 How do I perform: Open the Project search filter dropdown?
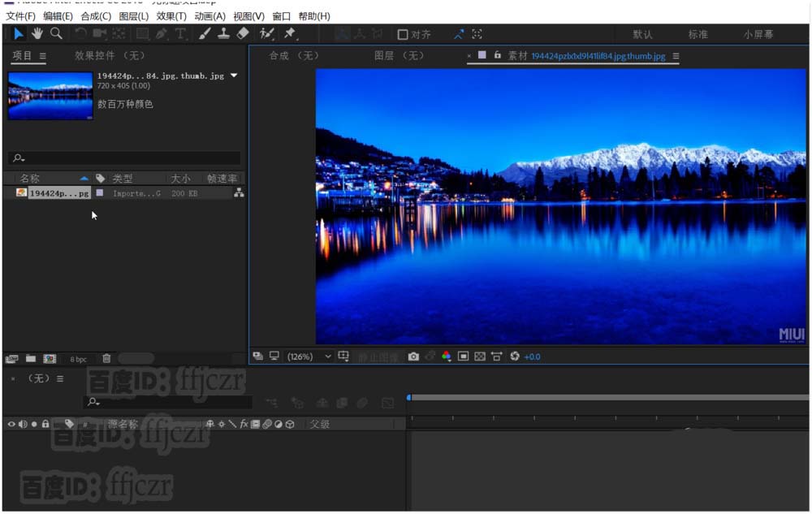click(x=19, y=158)
